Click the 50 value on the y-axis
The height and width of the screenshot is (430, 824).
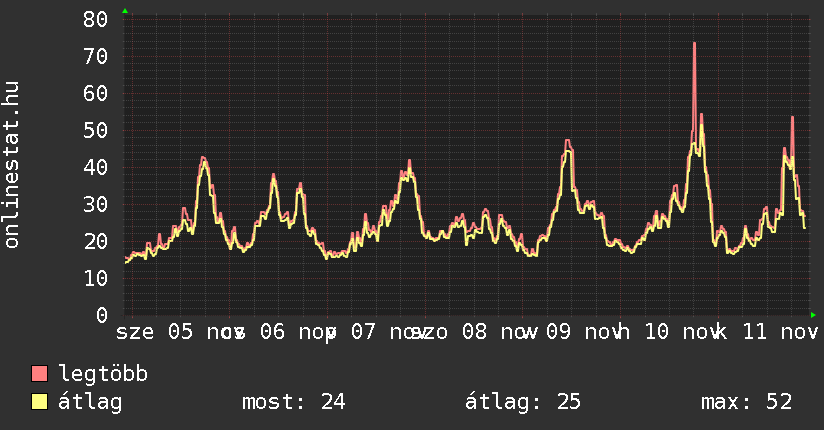click(95, 130)
